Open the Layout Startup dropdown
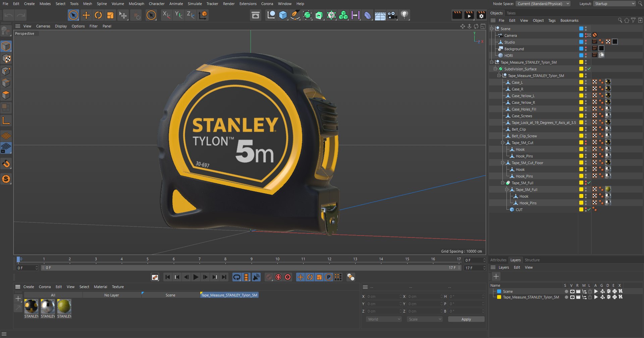This screenshot has height=338, width=644. [614, 4]
